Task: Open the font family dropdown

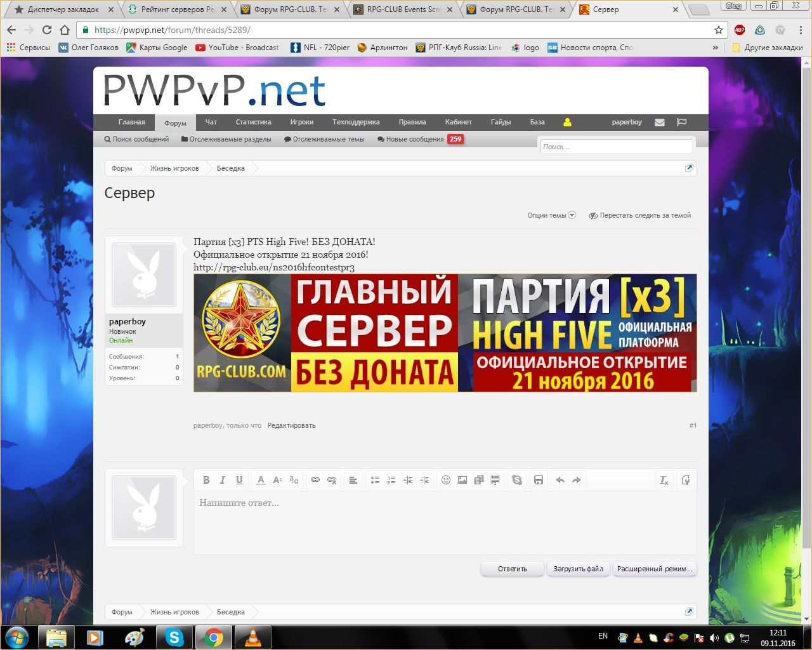Action: point(294,480)
